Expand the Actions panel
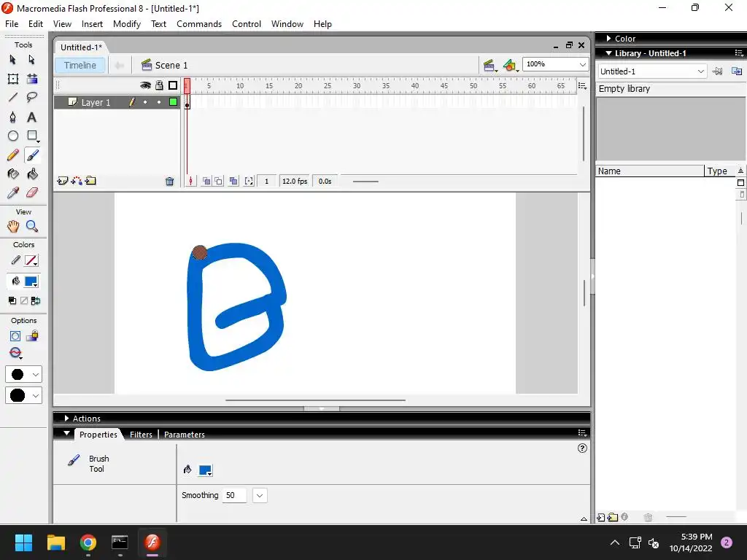747x560 pixels. 66,418
